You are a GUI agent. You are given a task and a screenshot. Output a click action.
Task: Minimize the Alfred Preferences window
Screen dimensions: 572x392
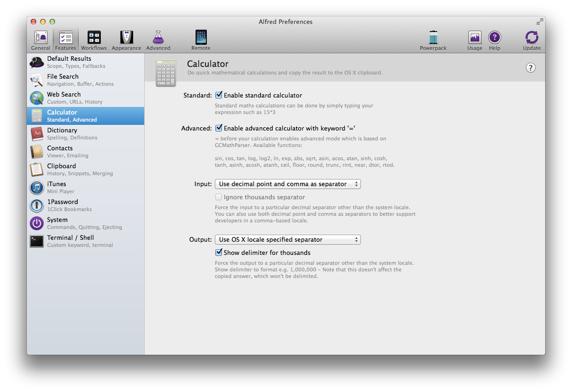tap(43, 22)
